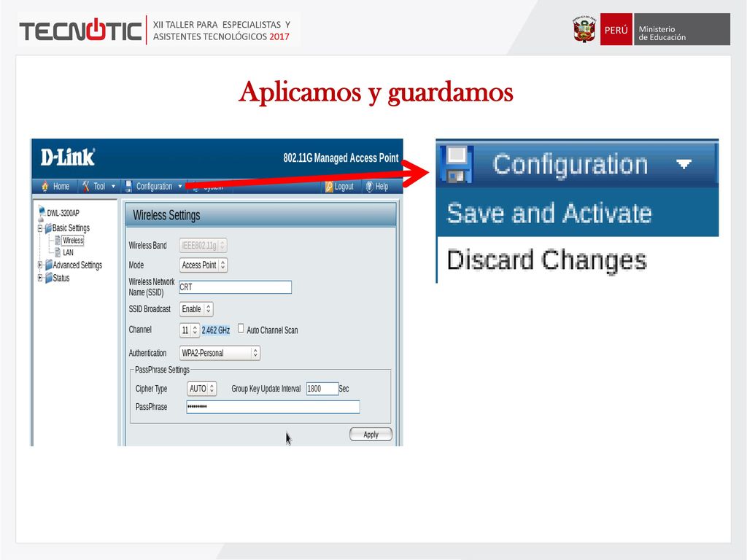The width and height of the screenshot is (747, 560).
Task: Open the Cipher Type AUTO dropdown
Action: pos(202,389)
